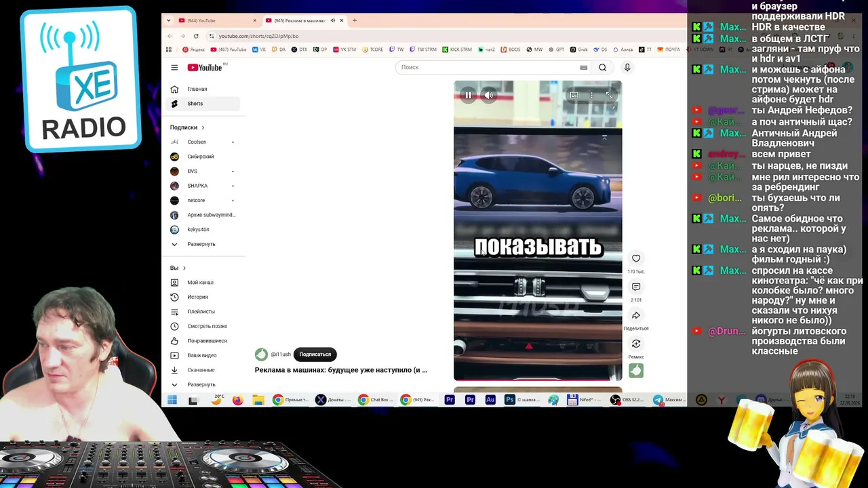This screenshot has height=488, width=868.
Task: Open Понравившиеся in the sidebar
Action: coord(203,341)
